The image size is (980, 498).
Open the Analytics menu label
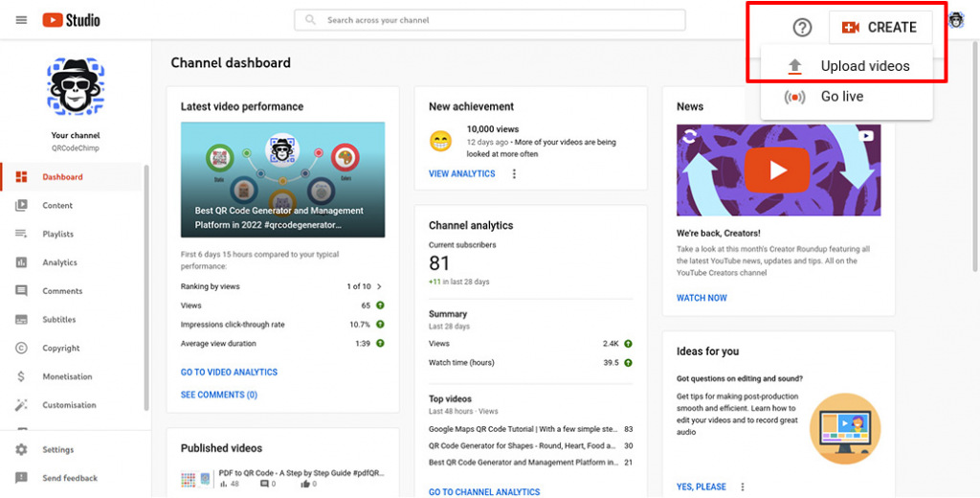pyautogui.click(x=60, y=262)
